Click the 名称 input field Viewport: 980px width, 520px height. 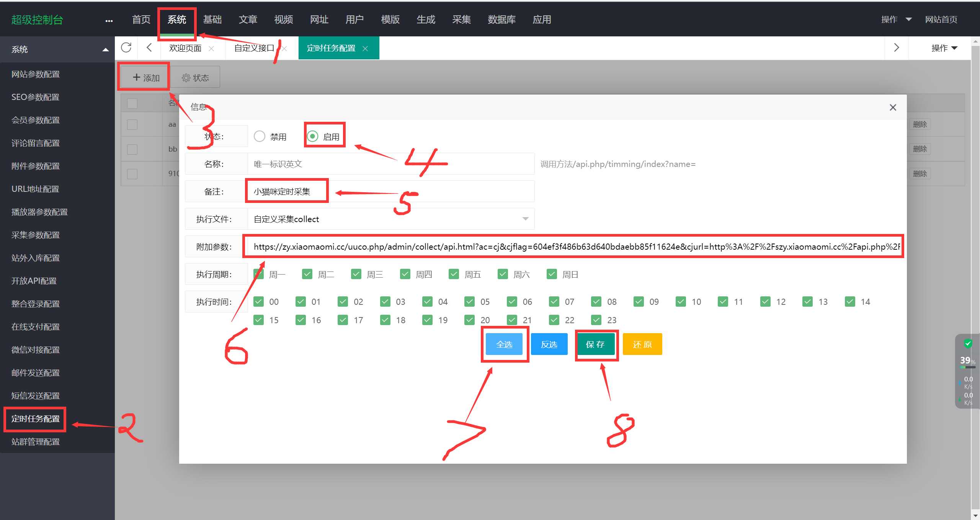[391, 164]
